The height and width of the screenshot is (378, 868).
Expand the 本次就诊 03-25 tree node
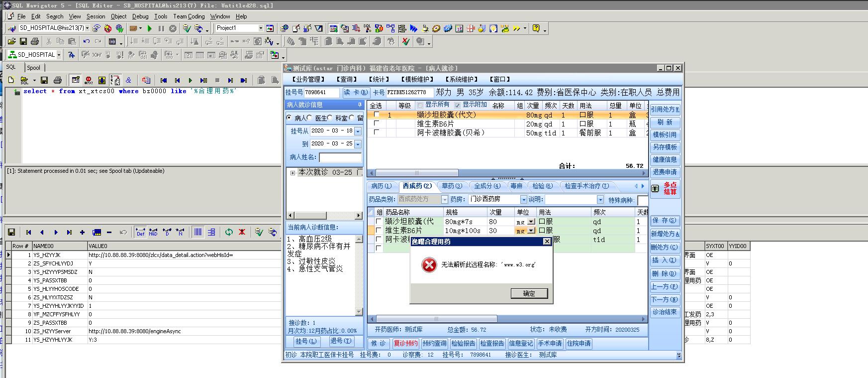[292, 173]
